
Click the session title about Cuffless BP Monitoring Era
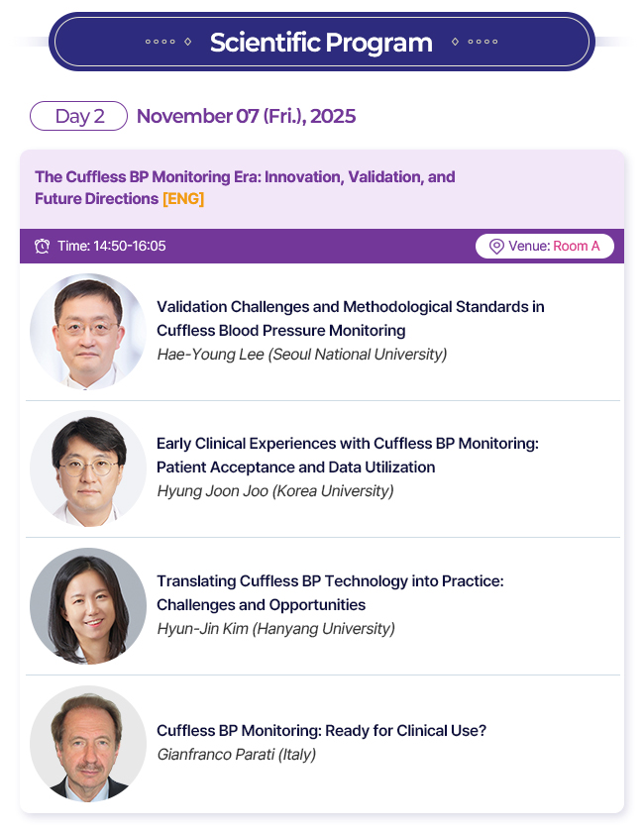click(x=245, y=177)
